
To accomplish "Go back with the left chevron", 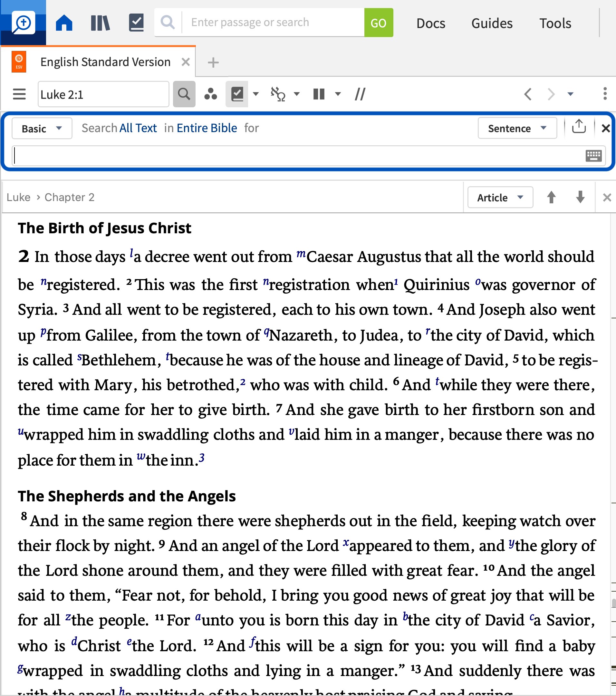I will (528, 94).
